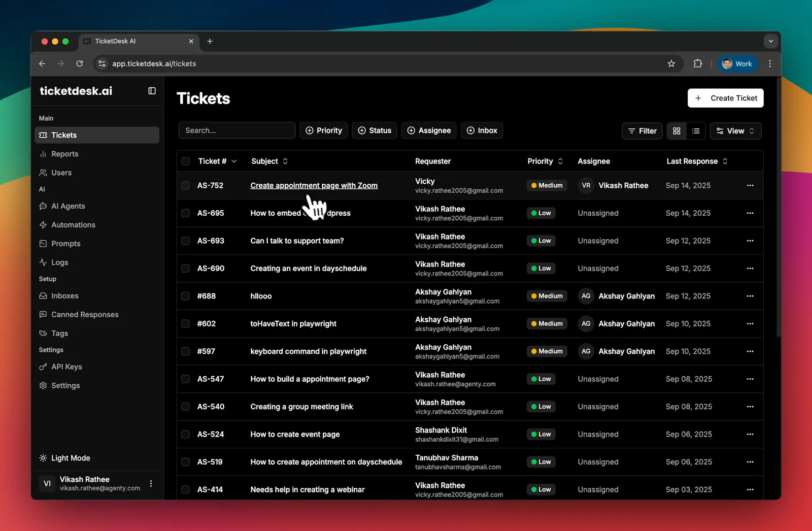Open more actions for ticket AS-752
812x531 pixels.
pyautogui.click(x=750, y=185)
